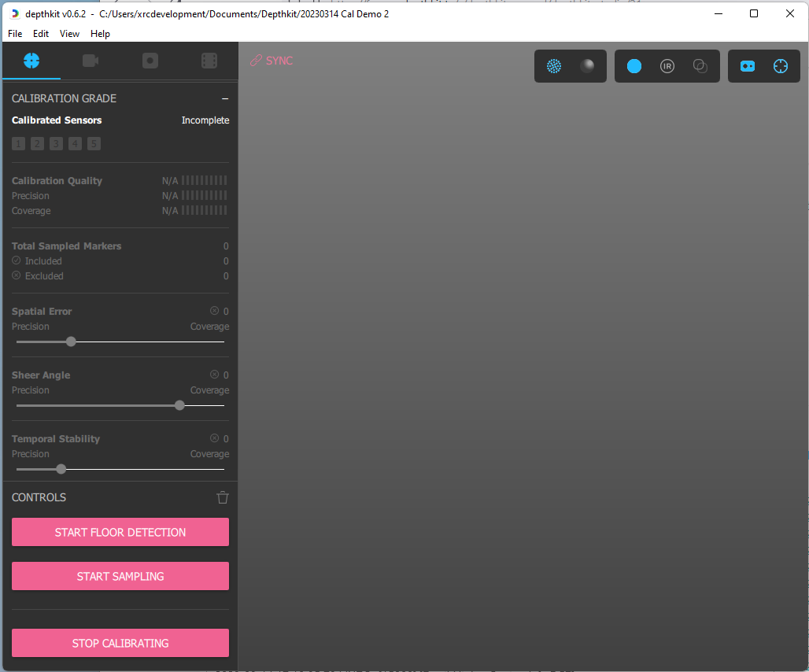Screen dimensions: 809x672
Task: Toggle calibrated sensor number 1
Action: tap(18, 143)
